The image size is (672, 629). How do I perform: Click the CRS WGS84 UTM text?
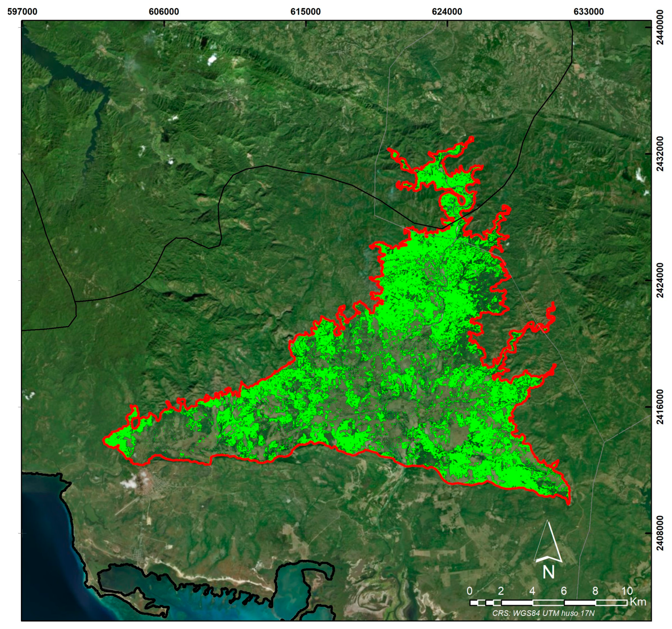[543, 613]
